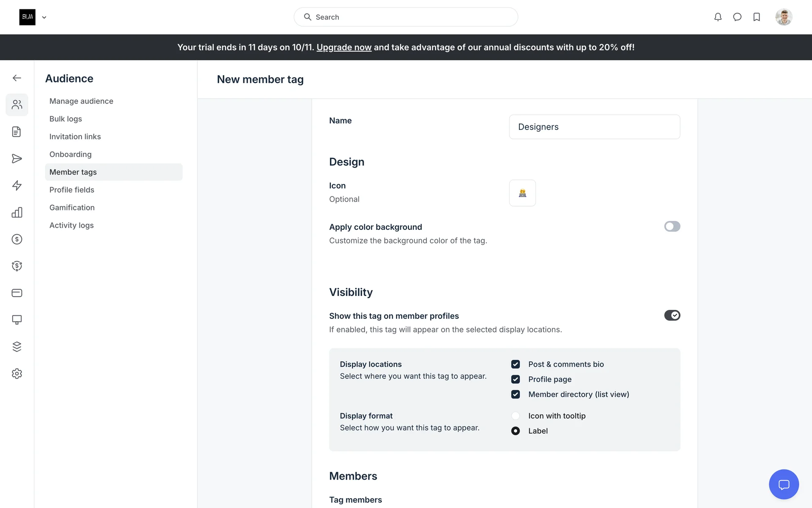Open bookmarks icon in top bar
812x508 pixels.
pos(757,17)
